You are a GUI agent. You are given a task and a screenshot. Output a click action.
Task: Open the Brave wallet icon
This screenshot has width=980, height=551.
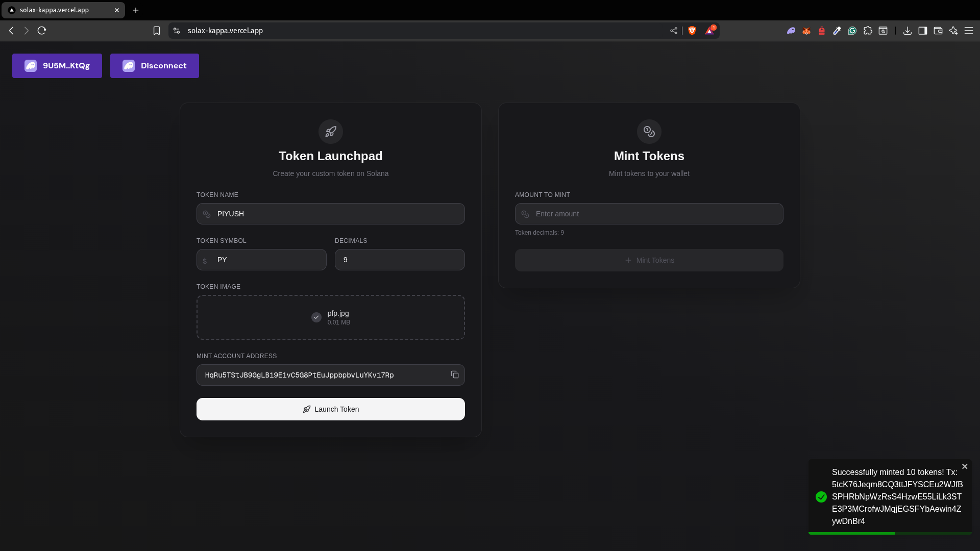pos(938,31)
